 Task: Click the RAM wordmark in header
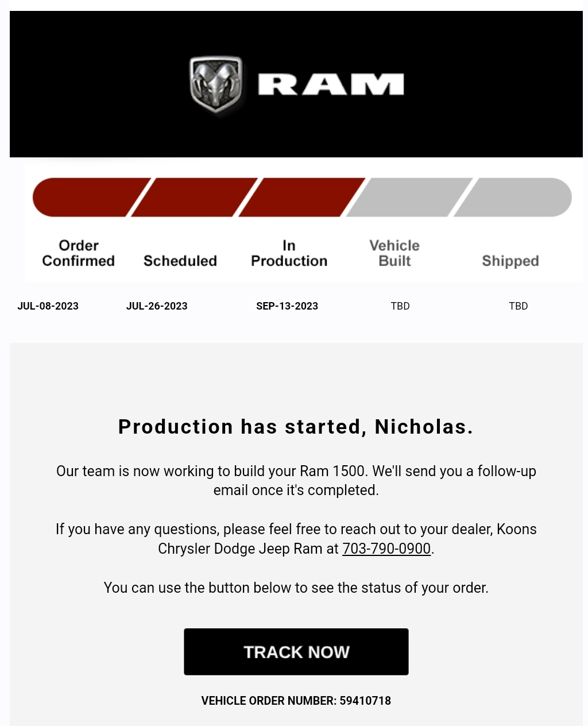tap(331, 84)
